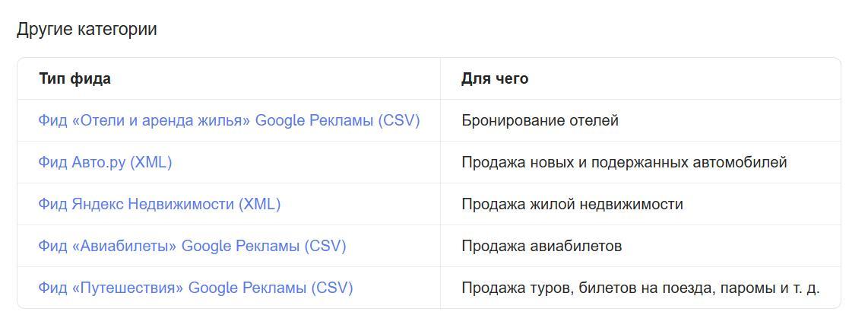Open the «Путешествия» Google Рекламы feed link
Viewport: 868px width, 328px height.
(x=195, y=288)
